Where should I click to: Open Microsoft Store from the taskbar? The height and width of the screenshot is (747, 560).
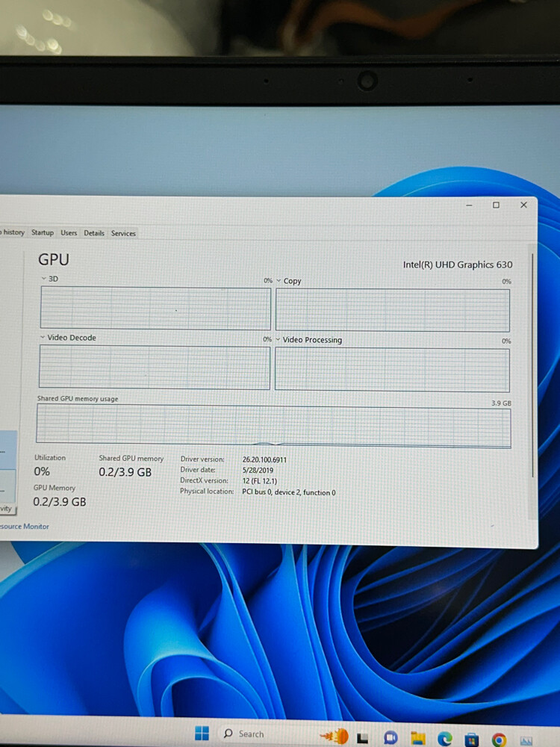click(471, 739)
